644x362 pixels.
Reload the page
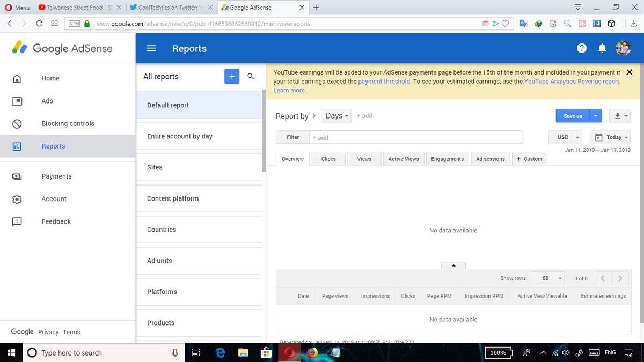39,24
